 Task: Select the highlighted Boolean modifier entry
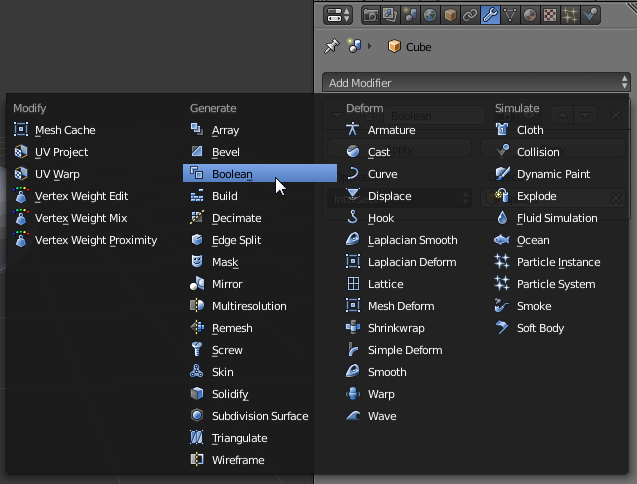[x=260, y=174]
